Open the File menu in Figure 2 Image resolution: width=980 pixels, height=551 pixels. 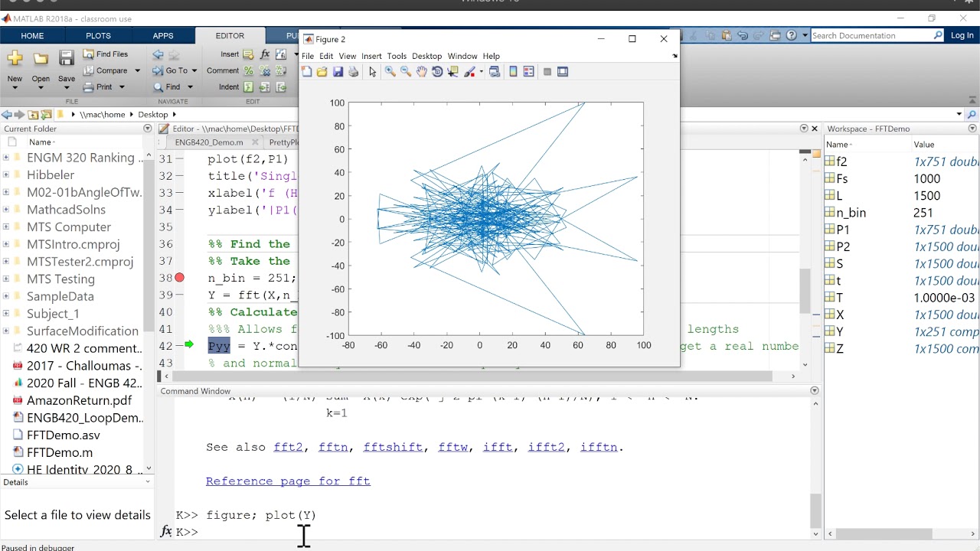point(308,56)
